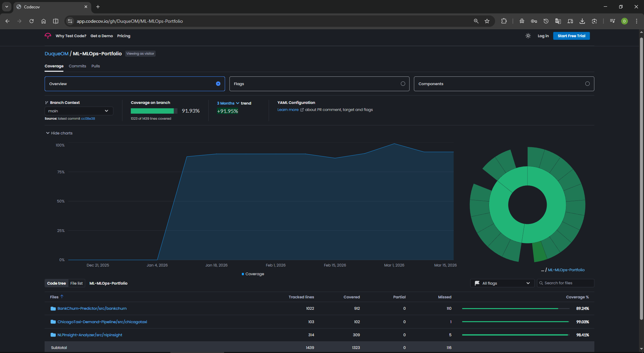The width and height of the screenshot is (644, 353).
Task: Click the Start Free Trial button
Action: click(571, 36)
